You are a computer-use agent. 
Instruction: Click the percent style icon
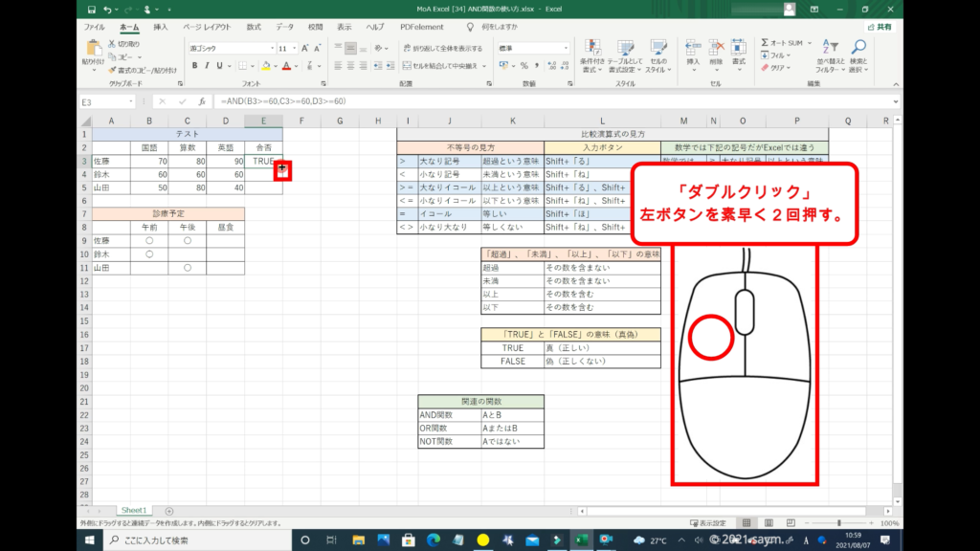(x=523, y=65)
